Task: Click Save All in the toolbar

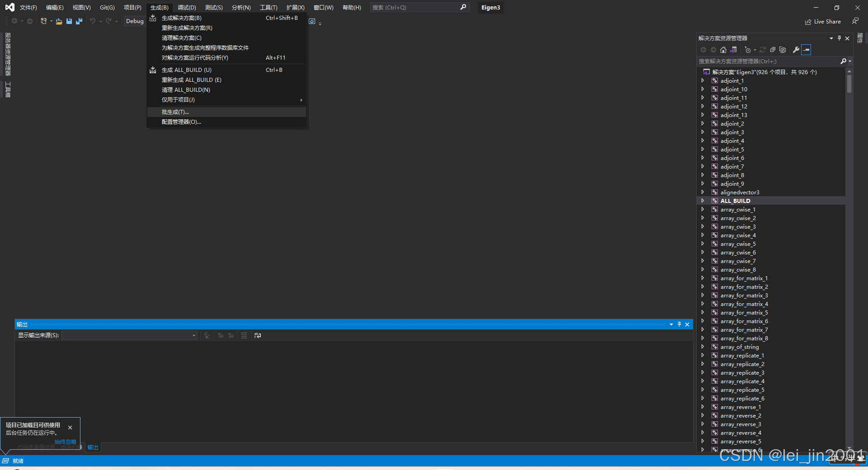Action: click(79, 21)
